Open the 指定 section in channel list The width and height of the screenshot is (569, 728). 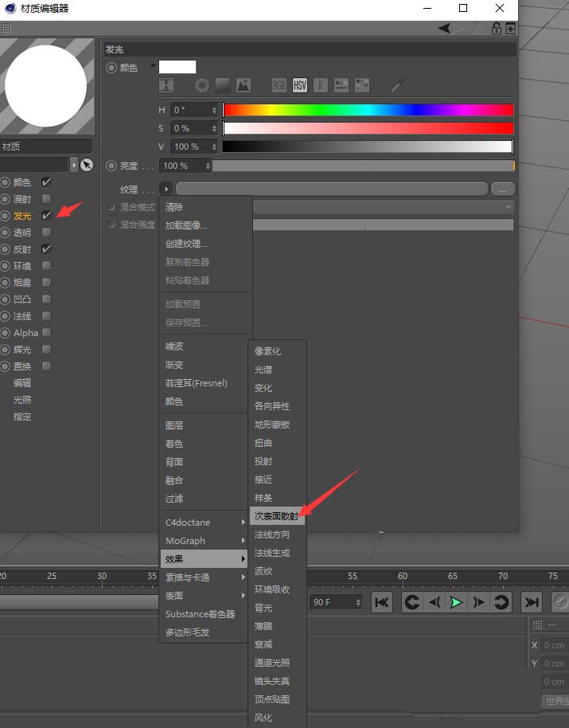(x=22, y=417)
